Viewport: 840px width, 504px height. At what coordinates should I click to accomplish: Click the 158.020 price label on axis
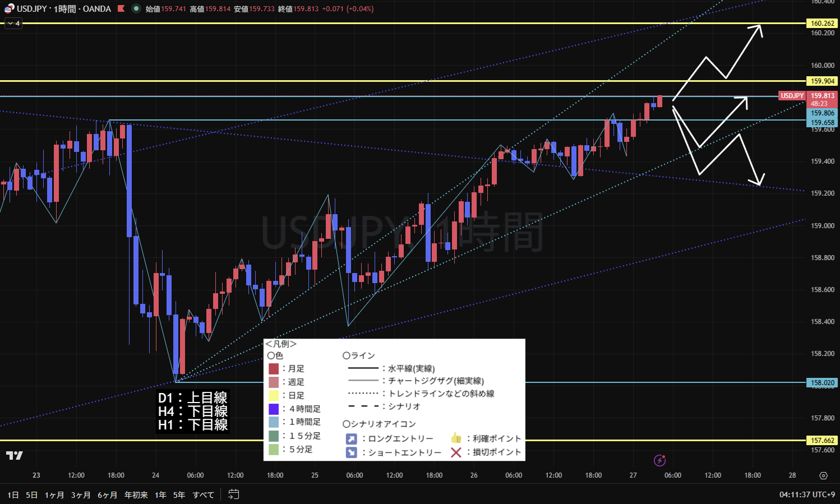pyautogui.click(x=823, y=383)
